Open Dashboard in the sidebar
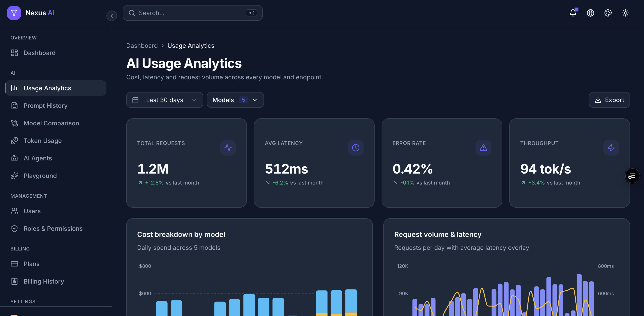 (56, 53)
